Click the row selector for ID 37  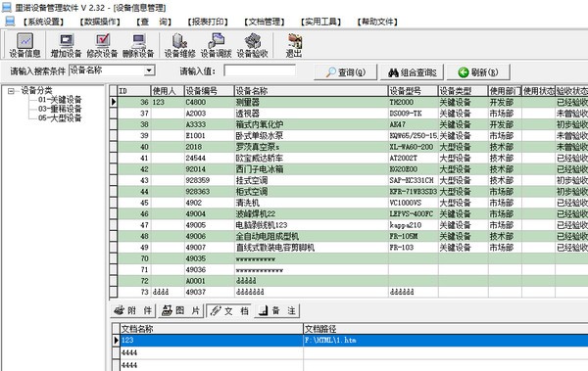pyautogui.click(x=114, y=114)
